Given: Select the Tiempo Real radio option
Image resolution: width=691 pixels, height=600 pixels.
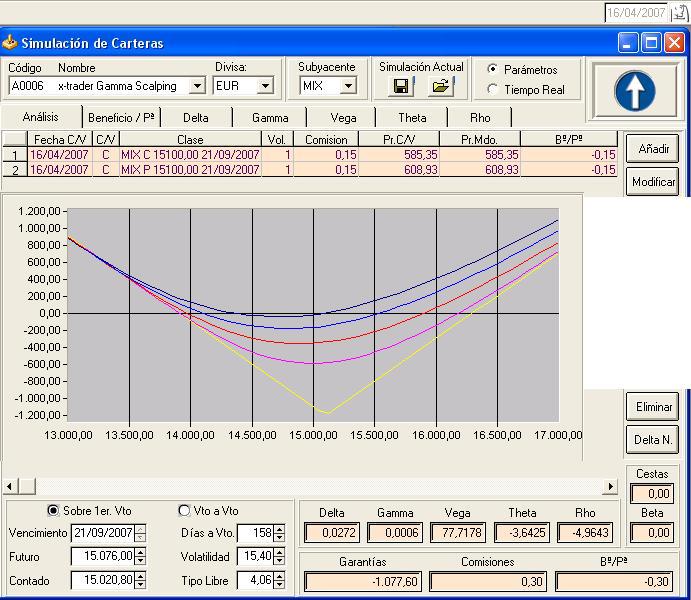Looking at the screenshot, I should coord(493,89).
